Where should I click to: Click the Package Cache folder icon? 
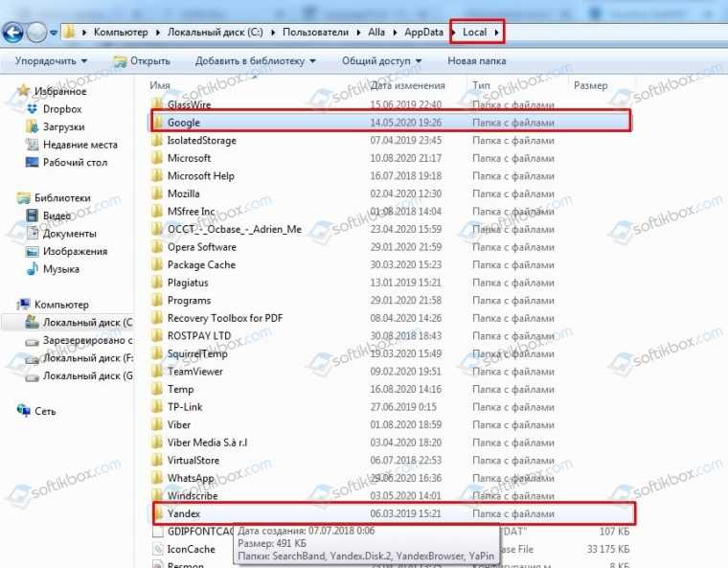point(157,264)
